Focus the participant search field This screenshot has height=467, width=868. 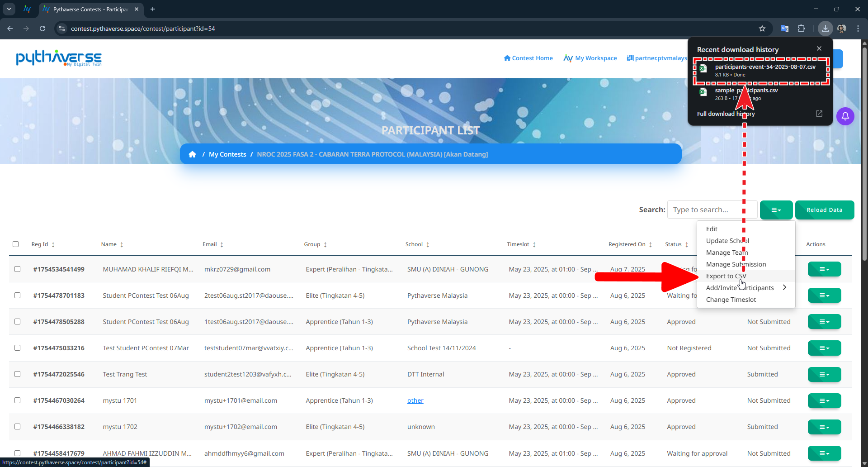pyautogui.click(x=712, y=210)
